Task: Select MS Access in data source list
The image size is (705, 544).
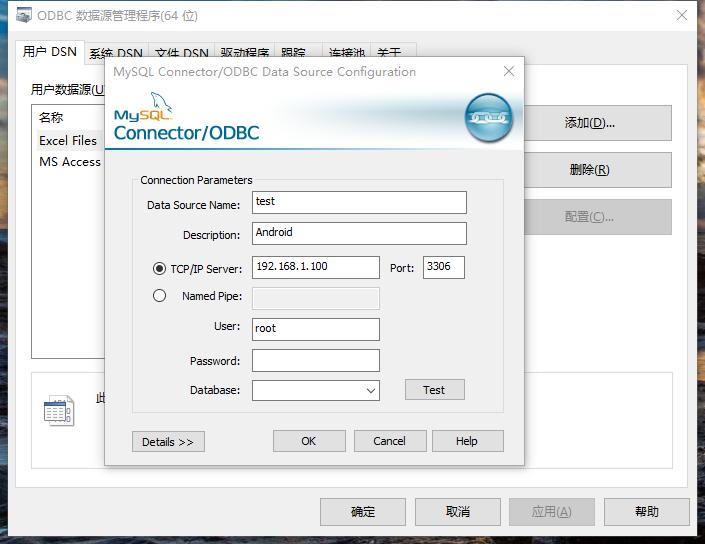Action: (x=70, y=162)
